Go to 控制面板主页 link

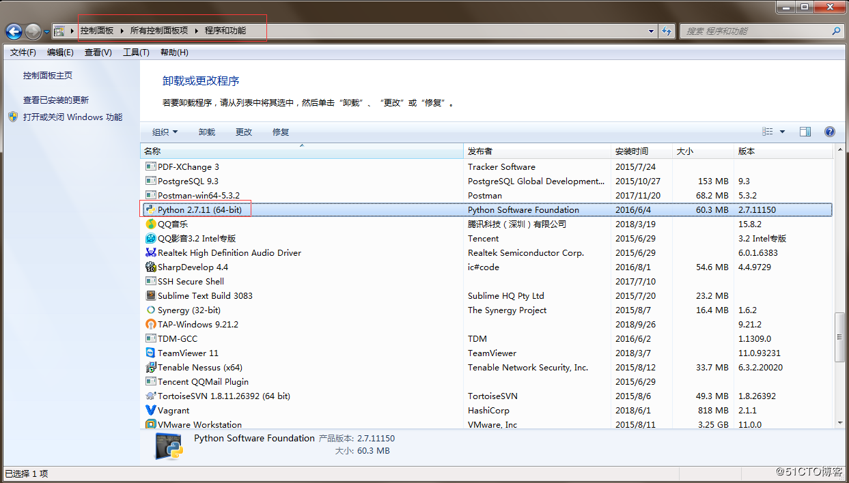click(48, 76)
